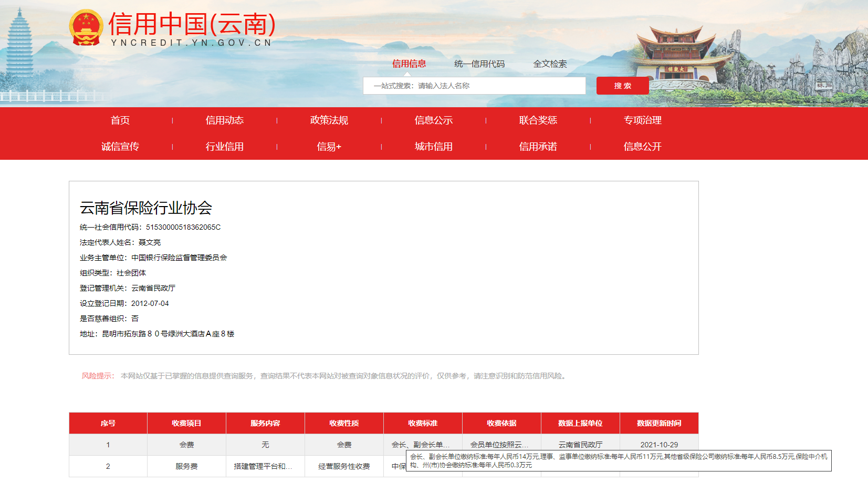Click sequence number 1 in table
The image size is (868, 482).
[108, 445]
